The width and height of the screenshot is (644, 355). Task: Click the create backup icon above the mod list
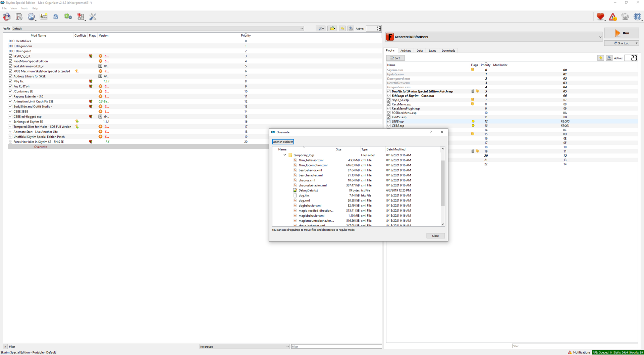351,29
